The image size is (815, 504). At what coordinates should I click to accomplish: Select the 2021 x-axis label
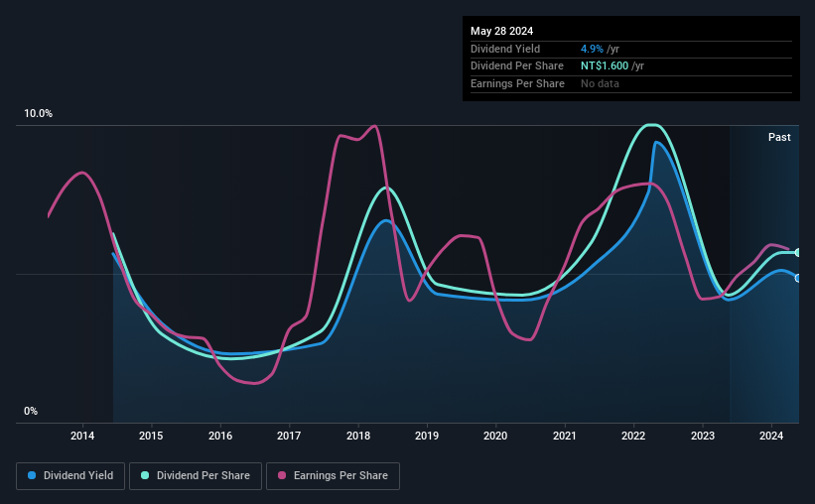[x=565, y=436]
